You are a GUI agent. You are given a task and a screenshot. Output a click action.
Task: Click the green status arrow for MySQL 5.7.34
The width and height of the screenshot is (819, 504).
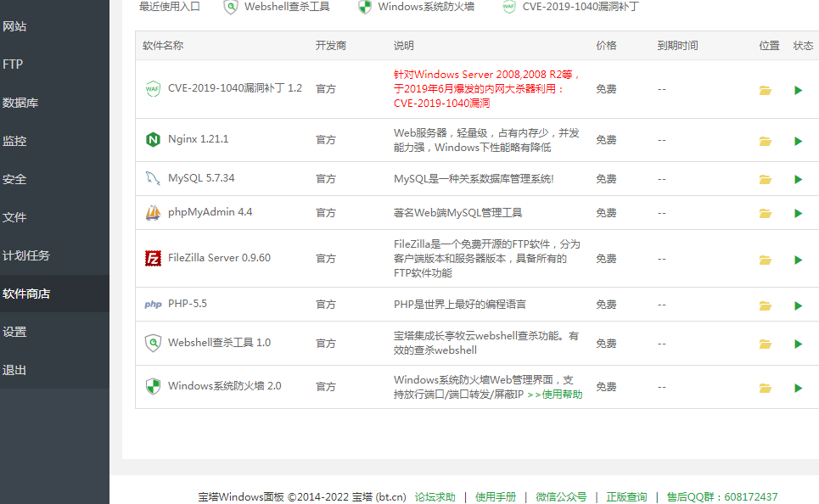(798, 180)
